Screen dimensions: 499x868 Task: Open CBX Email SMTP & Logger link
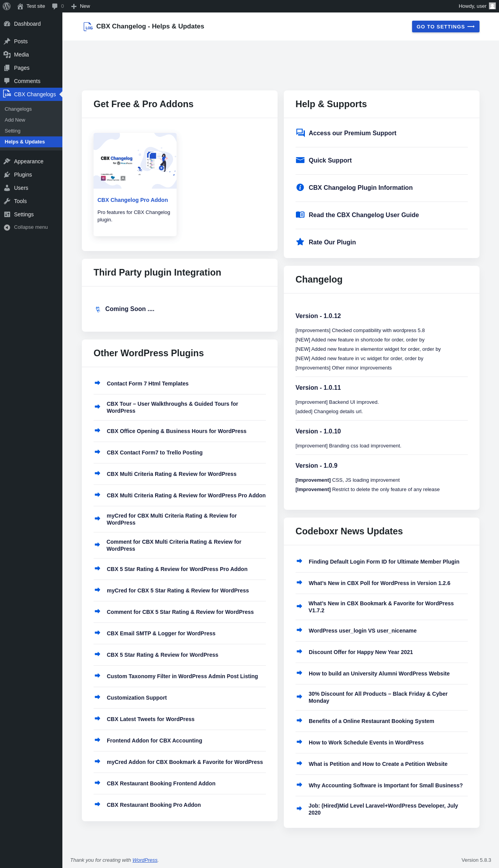click(x=161, y=633)
